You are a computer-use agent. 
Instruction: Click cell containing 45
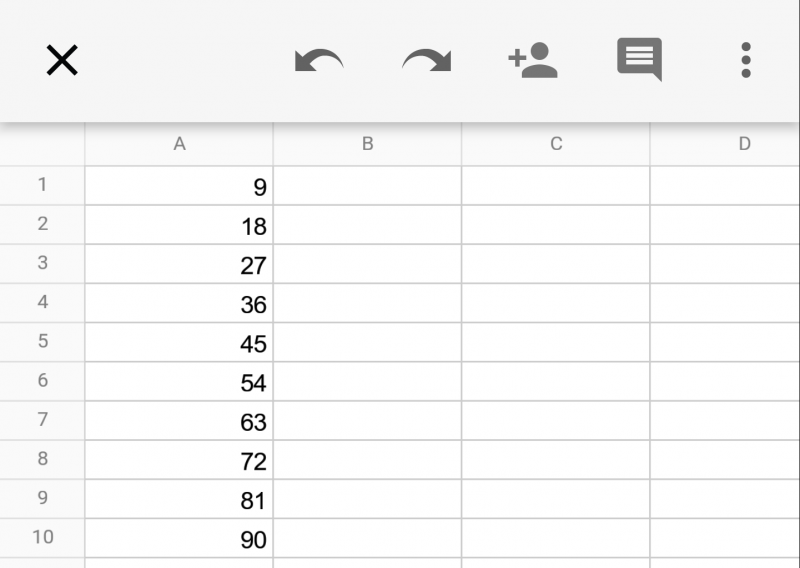coord(179,343)
